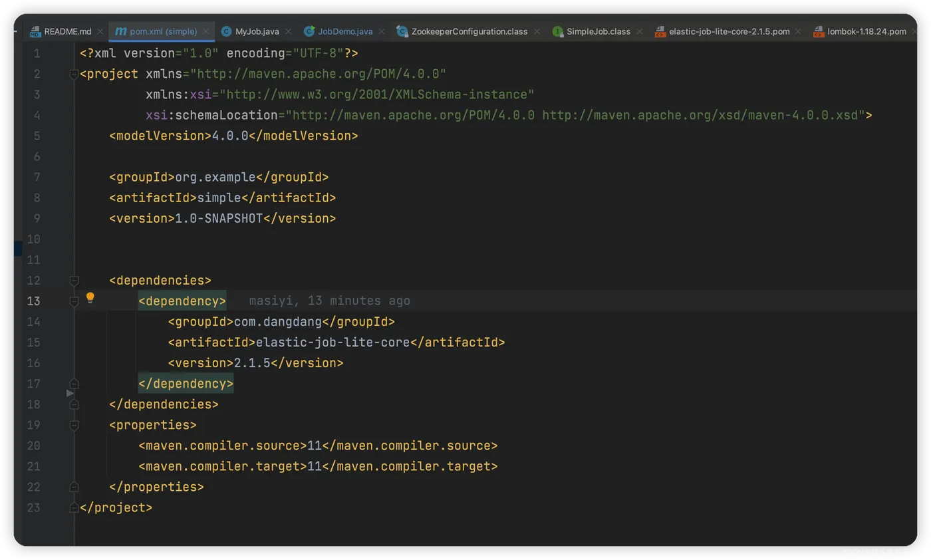931x560 pixels.
Task: Click the Maven 'm' icon on pom.xml tab
Action: point(120,31)
